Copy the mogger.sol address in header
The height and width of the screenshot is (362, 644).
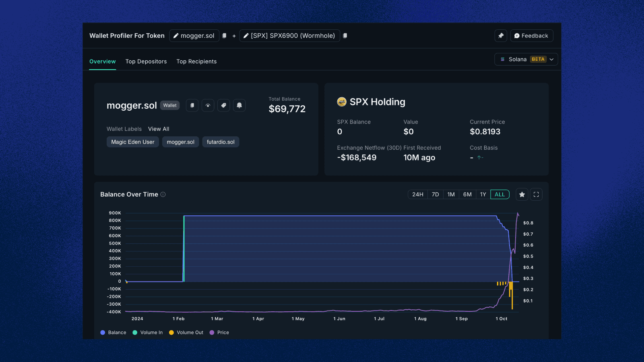225,36
